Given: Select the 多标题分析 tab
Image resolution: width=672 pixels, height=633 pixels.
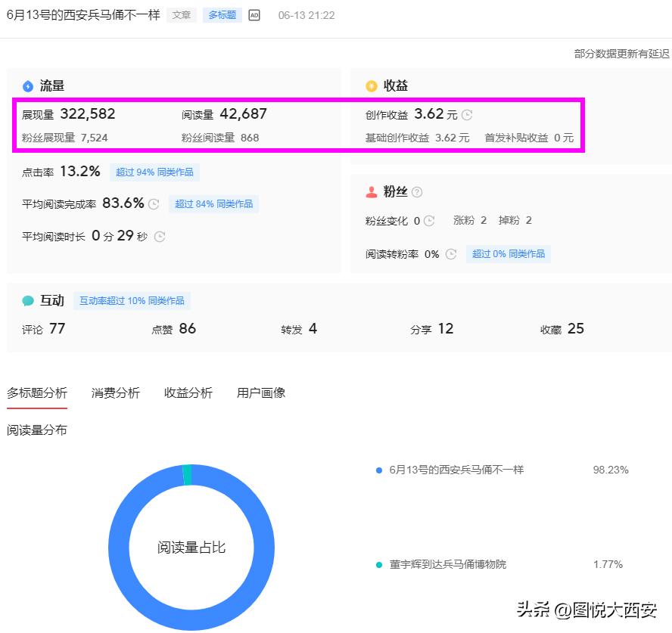Looking at the screenshot, I should coord(37,393).
